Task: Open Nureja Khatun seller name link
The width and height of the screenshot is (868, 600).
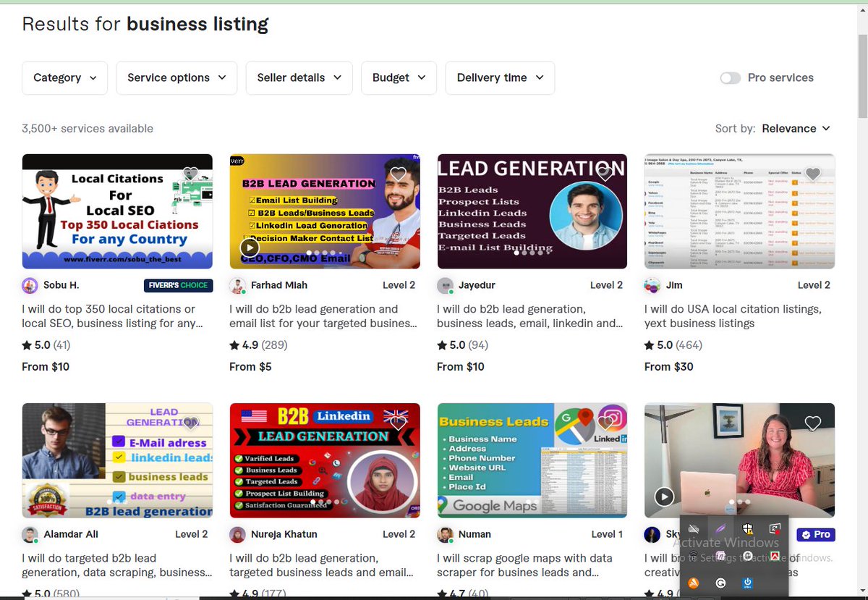Action: pyautogui.click(x=284, y=534)
